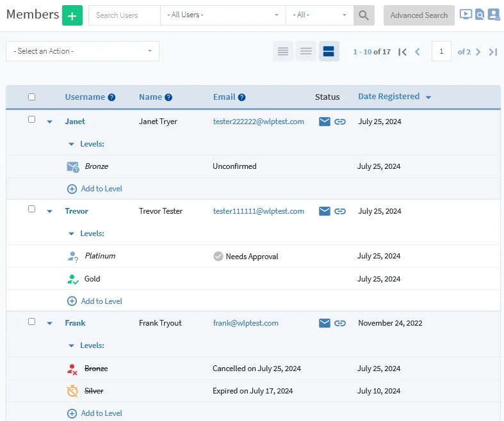
Task: Tick the checkbox for Trevor
Action: pyautogui.click(x=31, y=209)
